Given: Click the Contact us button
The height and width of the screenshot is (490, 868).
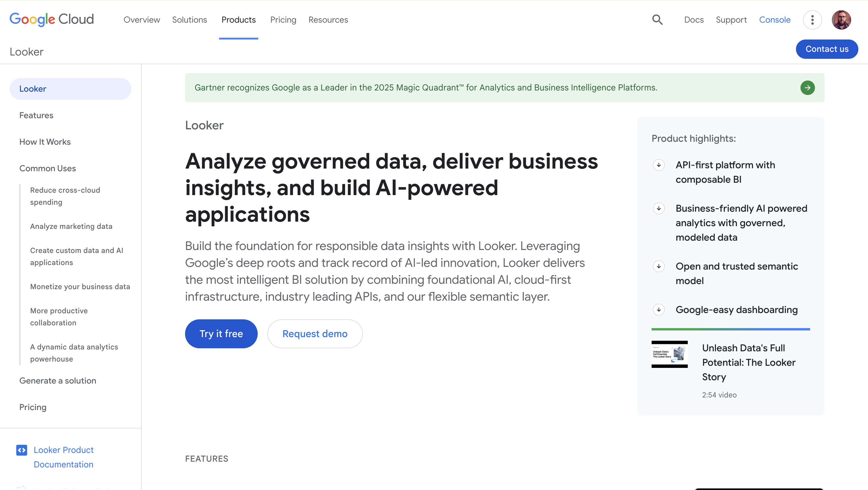Looking at the screenshot, I should tap(827, 49).
